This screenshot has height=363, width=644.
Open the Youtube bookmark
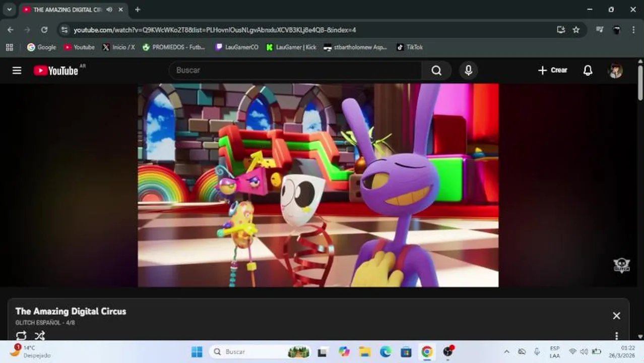point(79,47)
